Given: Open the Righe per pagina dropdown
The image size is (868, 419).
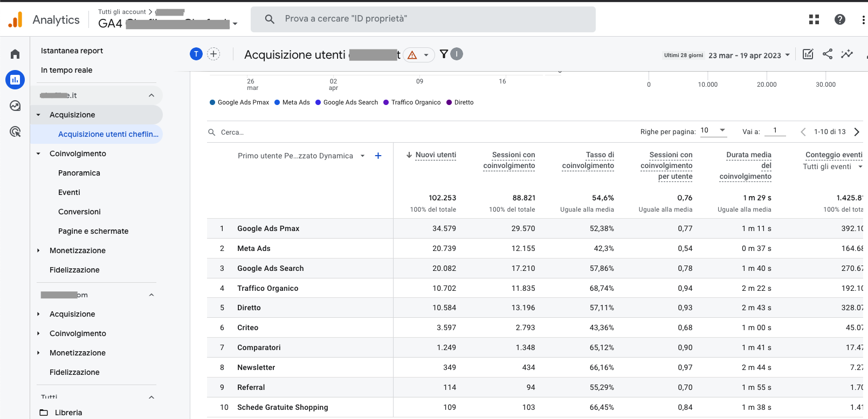Looking at the screenshot, I should [713, 131].
